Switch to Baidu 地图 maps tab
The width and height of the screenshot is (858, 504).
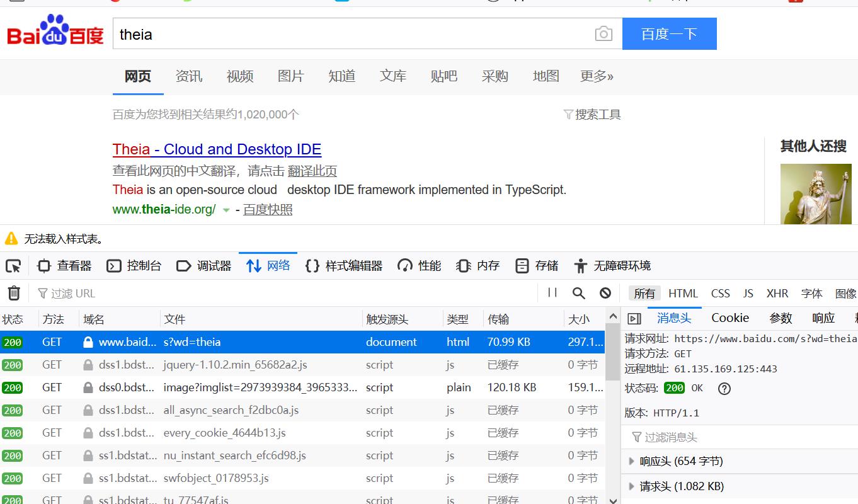546,76
